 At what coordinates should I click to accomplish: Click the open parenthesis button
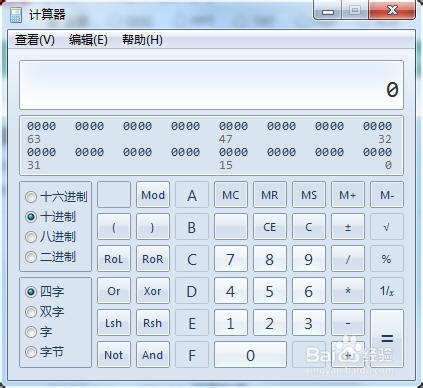[114, 227]
